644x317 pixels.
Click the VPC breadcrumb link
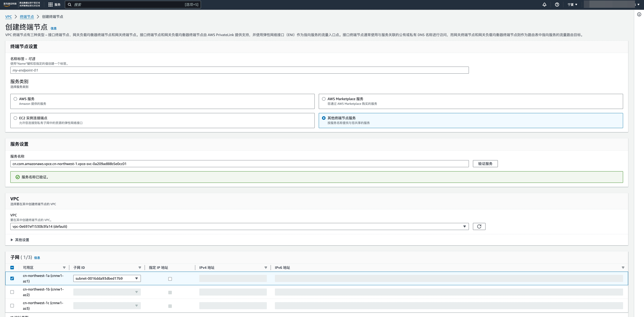[8, 17]
